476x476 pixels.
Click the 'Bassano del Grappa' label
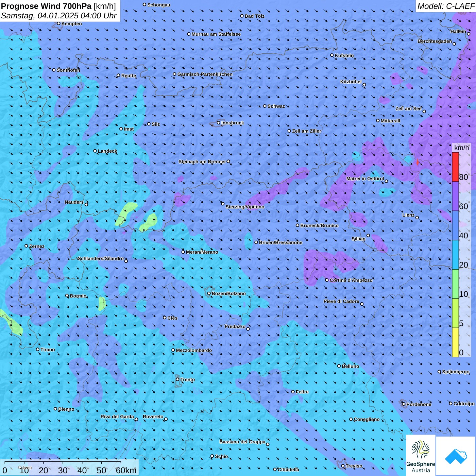242,442
